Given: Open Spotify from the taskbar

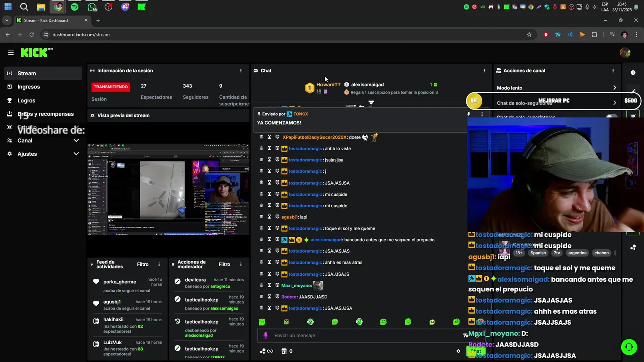Looking at the screenshot, I should pyautogui.click(x=74, y=7).
